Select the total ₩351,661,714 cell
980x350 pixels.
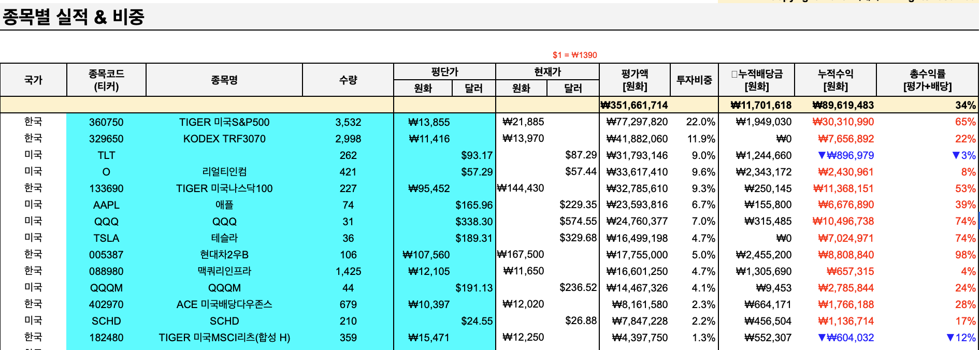[635, 105]
